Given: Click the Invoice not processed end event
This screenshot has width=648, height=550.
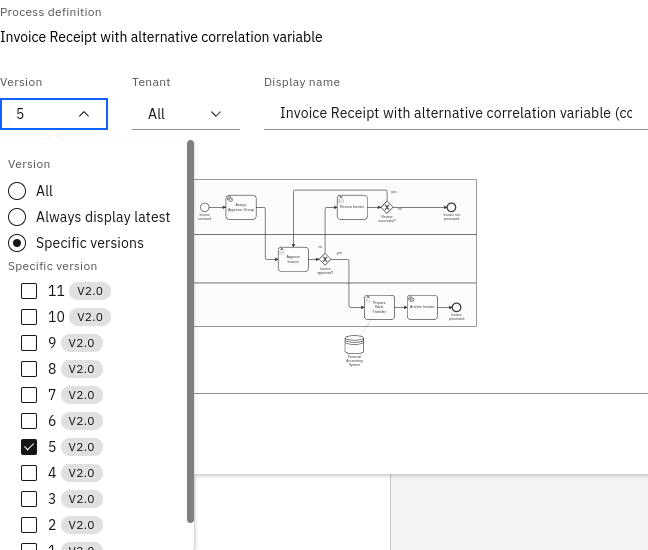Looking at the screenshot, I should [451, 207].
